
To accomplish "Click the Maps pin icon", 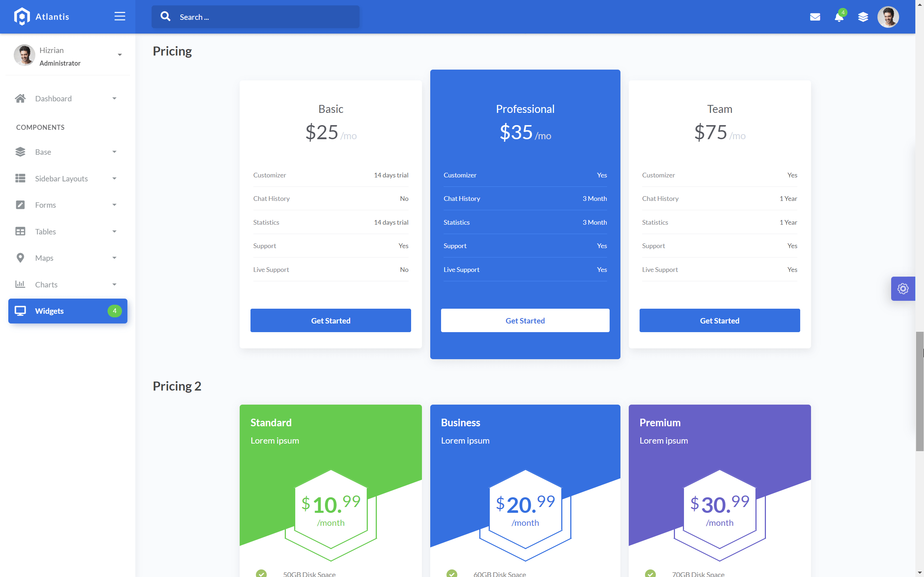I will (x=20, y=258).
